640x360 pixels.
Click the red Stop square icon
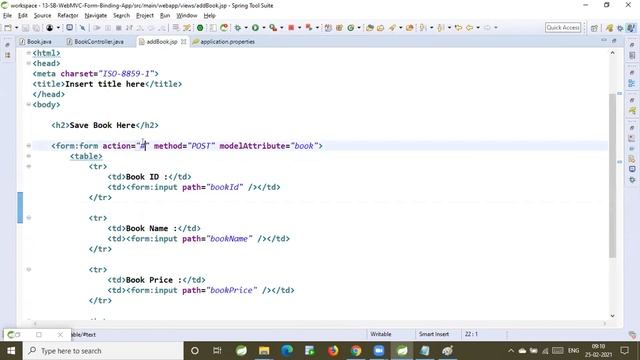(x=291, y=28)
